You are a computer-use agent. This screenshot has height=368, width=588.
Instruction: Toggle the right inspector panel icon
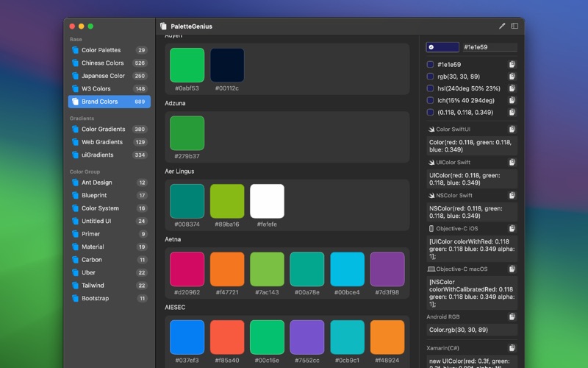pyautogui.click(x=514, y=26)
